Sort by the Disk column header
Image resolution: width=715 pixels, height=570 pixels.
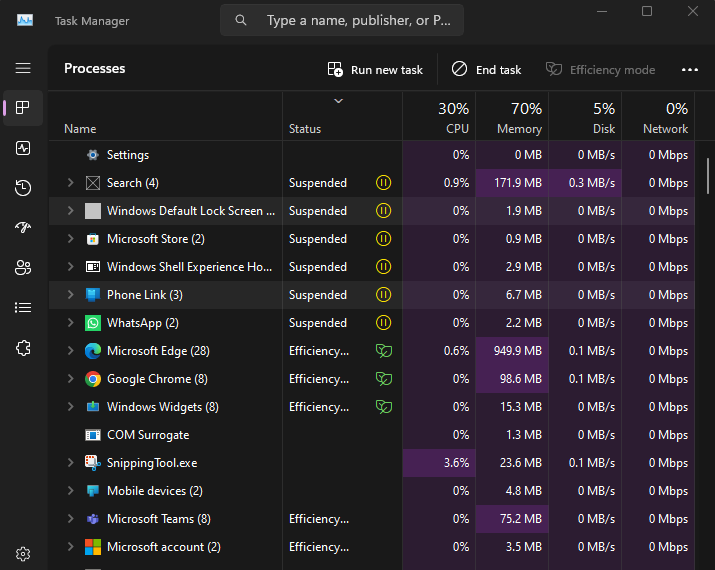tap(585, 117)
